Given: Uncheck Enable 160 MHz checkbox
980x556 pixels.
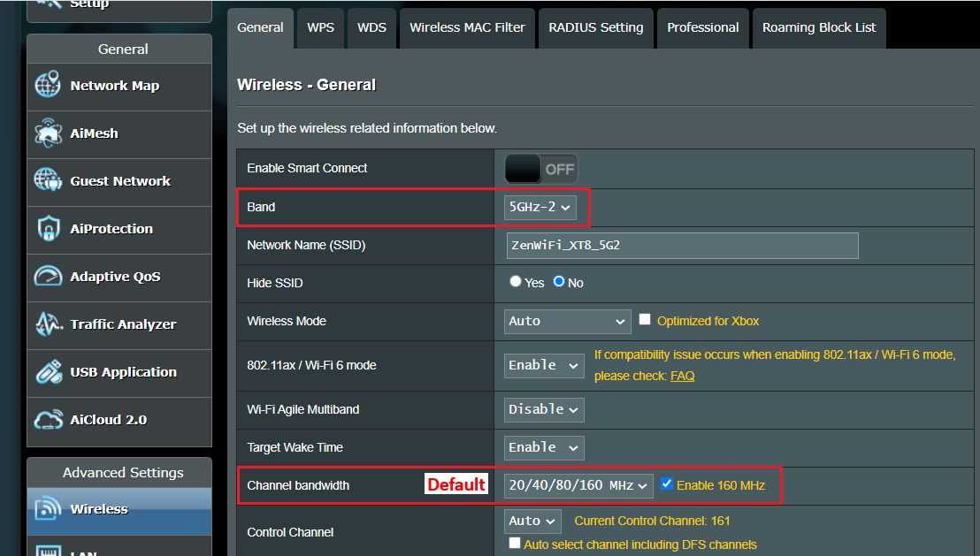Looking at the screenshot, I should pyautogui.click(x=666, y=484).
